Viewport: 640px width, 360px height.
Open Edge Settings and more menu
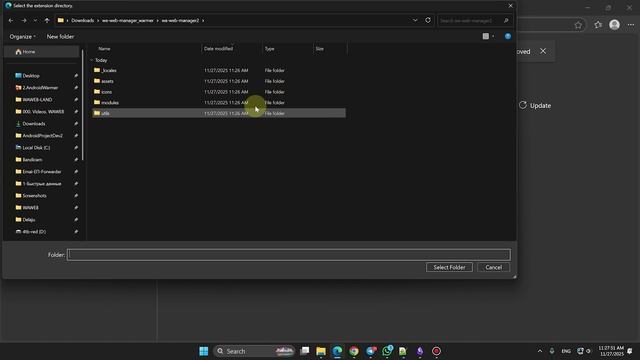pos(631,25)
